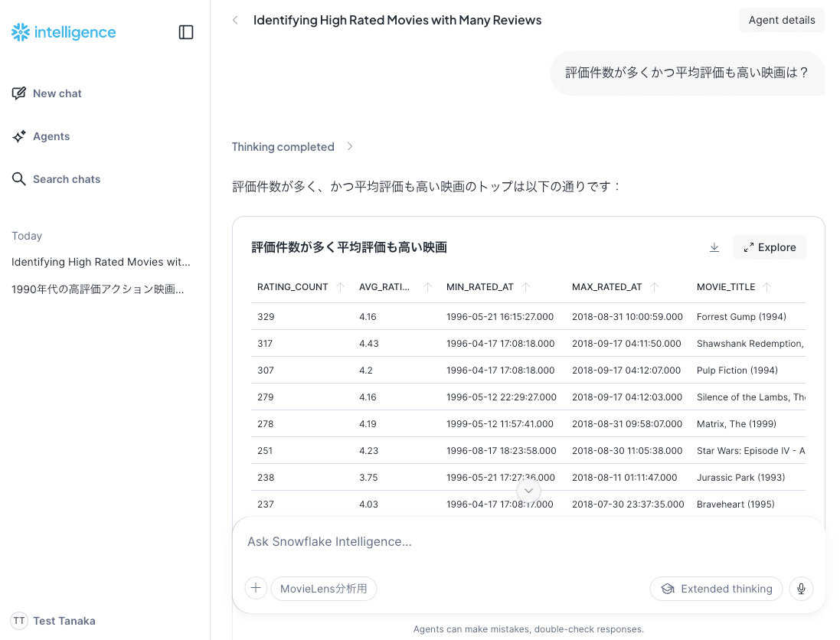
Task: Open the MovieLens分析用 agent selector
Action: (323, 589)
